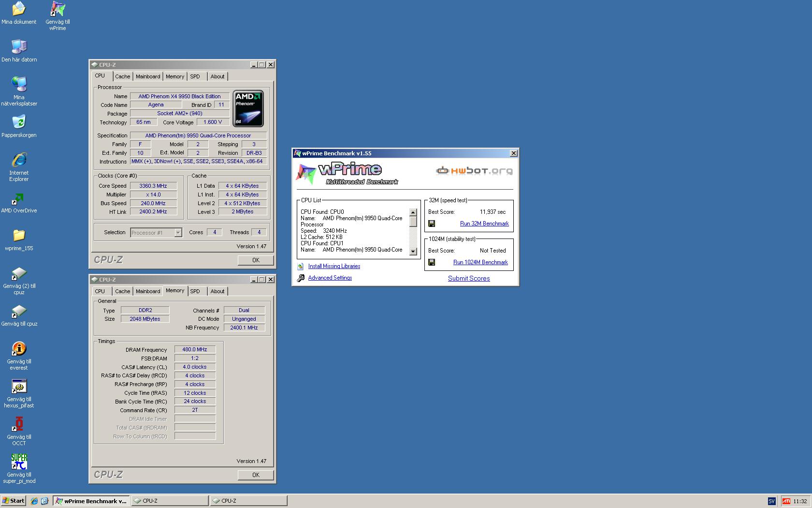Click the Advanced Settings wrench icon
The width and height of the screenshot is (812, 508).
point(301,278)
